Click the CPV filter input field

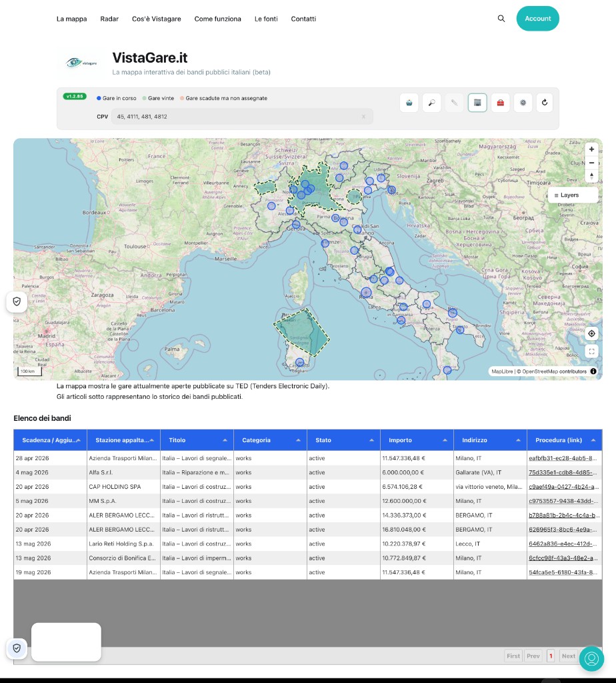242,117
